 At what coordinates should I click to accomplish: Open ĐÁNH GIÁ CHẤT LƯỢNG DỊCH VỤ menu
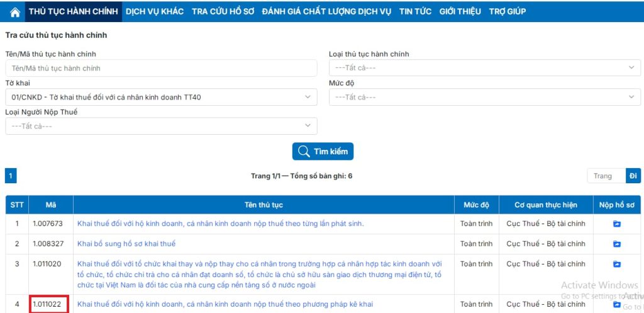pos(326,11)
